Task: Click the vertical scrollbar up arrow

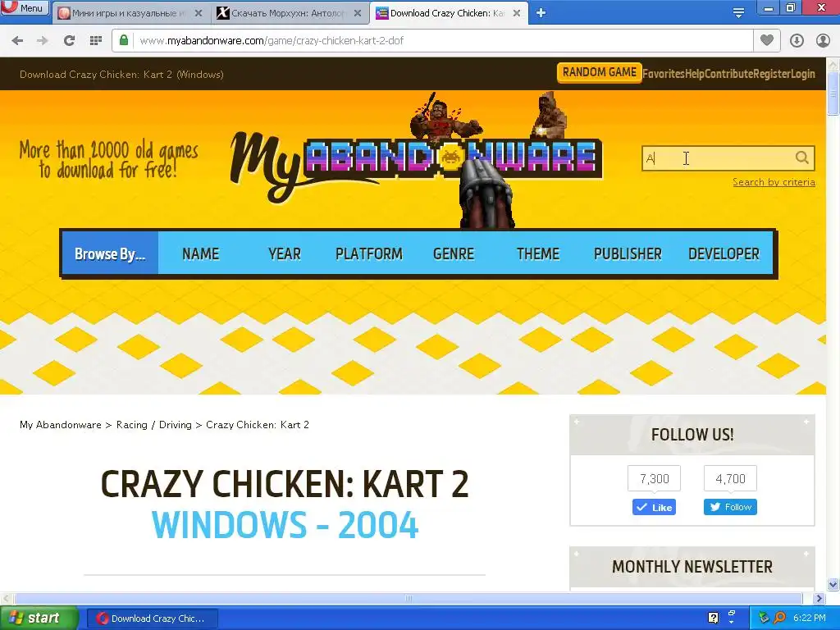Action: 833,64
